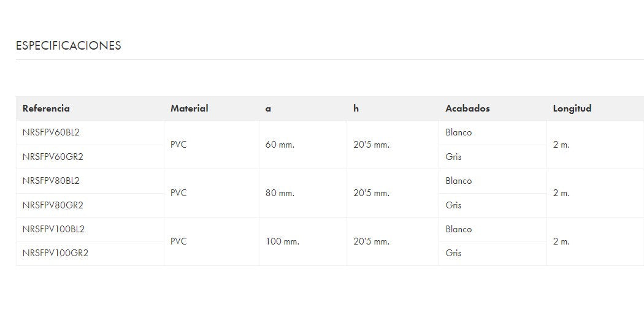Click the PVC cell for 80 mm. row
This screenshot has width=644, height=315.
click(178, 193)
